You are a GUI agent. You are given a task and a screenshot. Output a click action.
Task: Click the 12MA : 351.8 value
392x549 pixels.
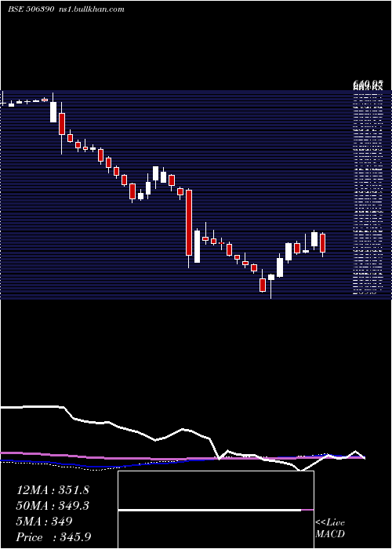[x=53, y=490]
